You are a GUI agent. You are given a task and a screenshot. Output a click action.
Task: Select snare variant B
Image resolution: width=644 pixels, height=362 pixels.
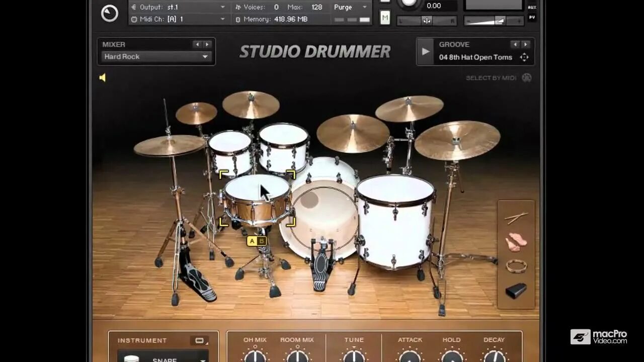[261, 241]
